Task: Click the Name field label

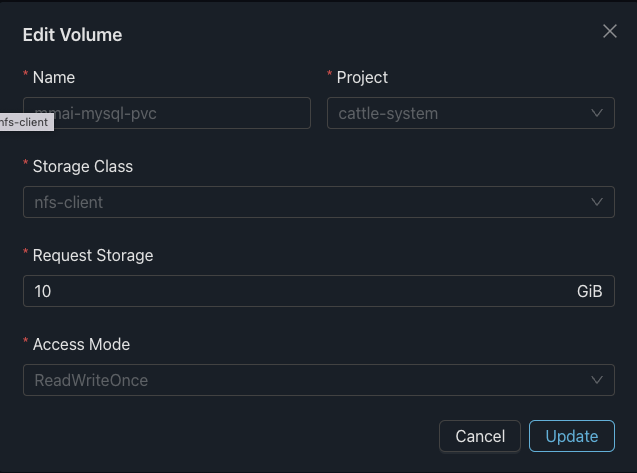Action: [x=54, y=77]
